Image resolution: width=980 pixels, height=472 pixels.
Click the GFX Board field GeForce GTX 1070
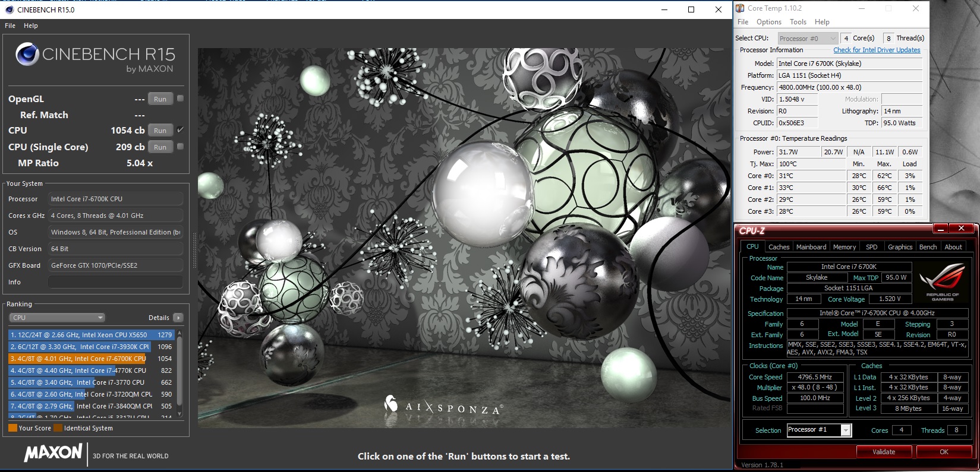[x=115, y=265]
